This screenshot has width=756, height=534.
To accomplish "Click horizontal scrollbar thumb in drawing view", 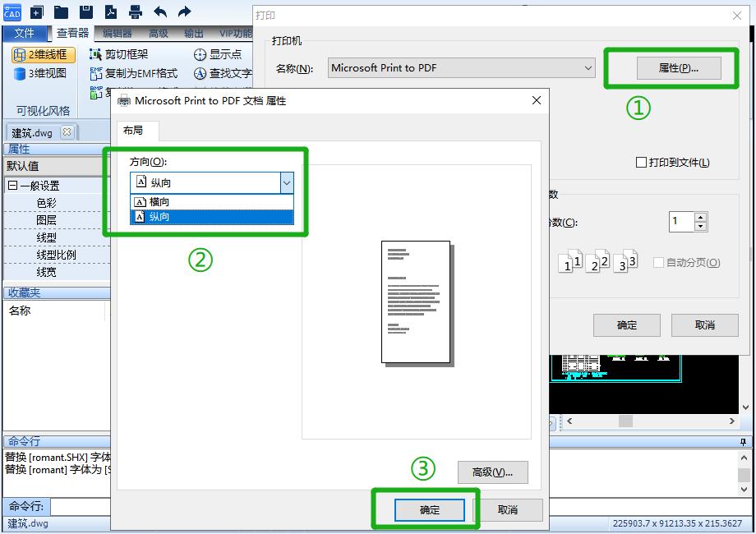I will pyautogui.click(x=625, y=421).
